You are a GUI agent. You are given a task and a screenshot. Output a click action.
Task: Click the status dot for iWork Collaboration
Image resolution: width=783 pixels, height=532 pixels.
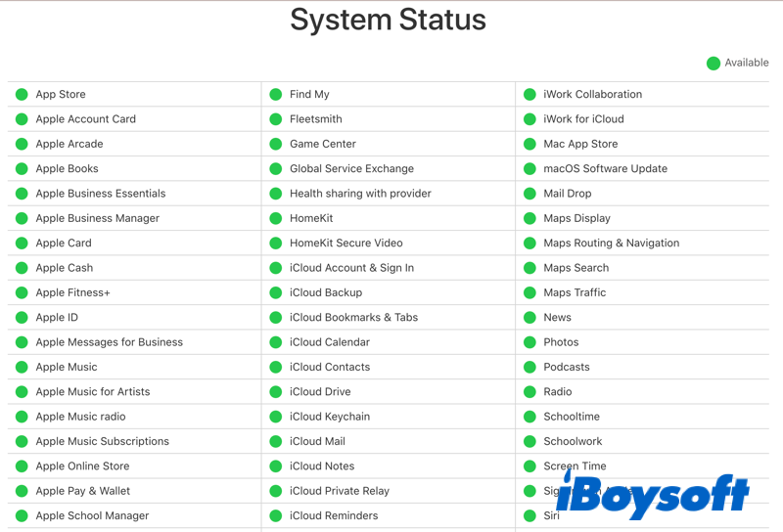click(530, 95)
